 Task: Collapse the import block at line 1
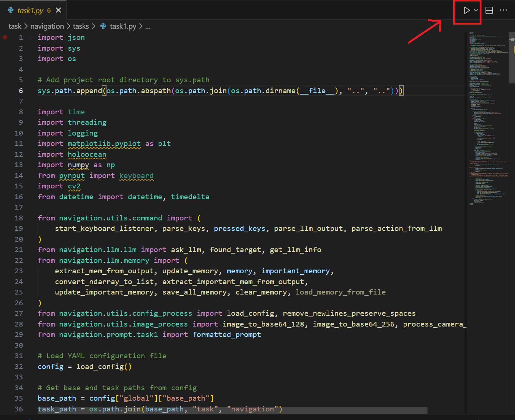point(31,37)
